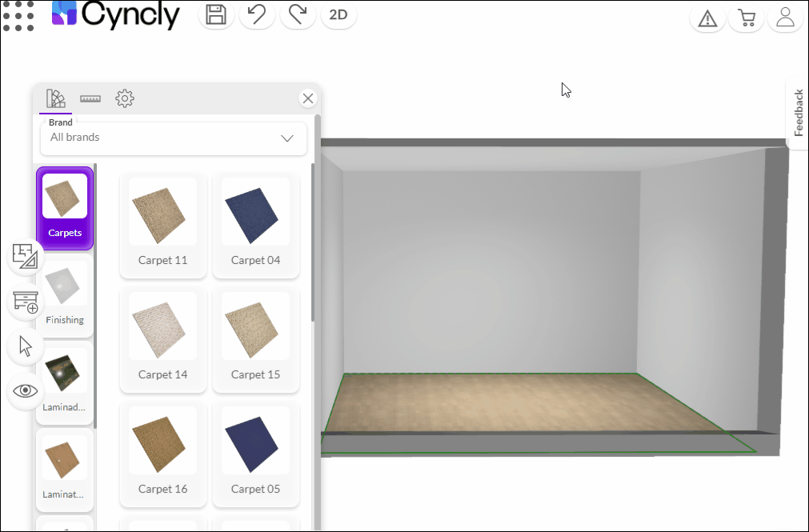
Task: Expand the Brand dropdown
Action: pos(174,138)
